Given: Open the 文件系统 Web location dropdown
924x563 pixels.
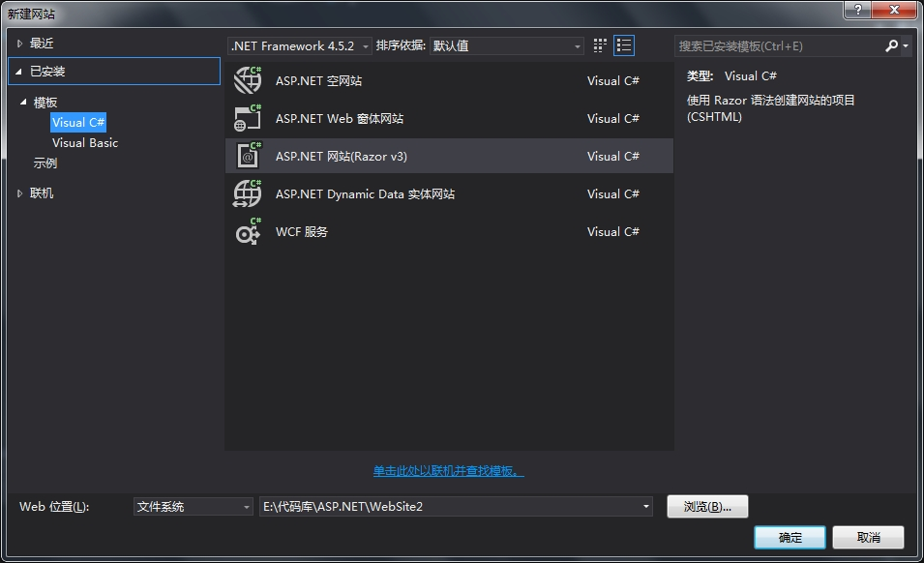Looking at the screenshot, I should tap(194, 507).
